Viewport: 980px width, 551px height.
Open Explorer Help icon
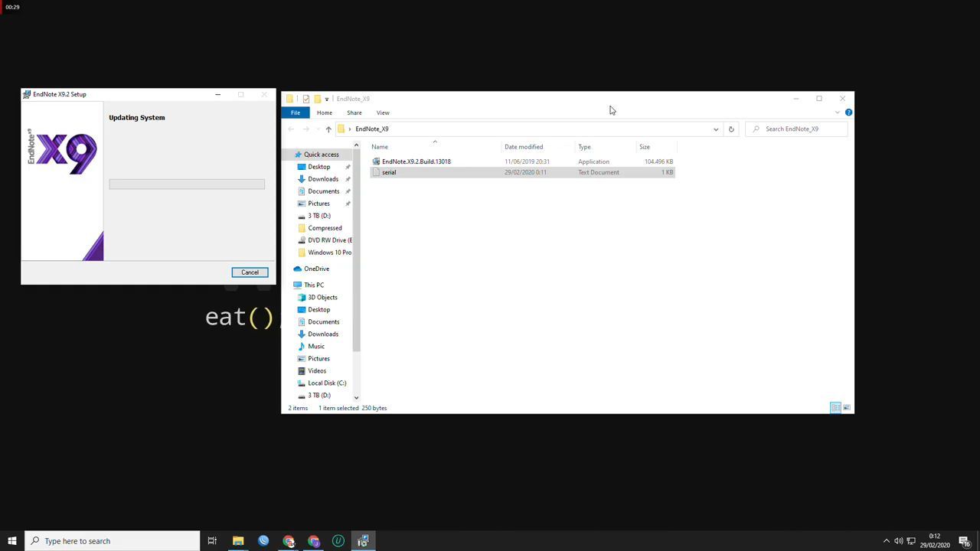point(848,112)
